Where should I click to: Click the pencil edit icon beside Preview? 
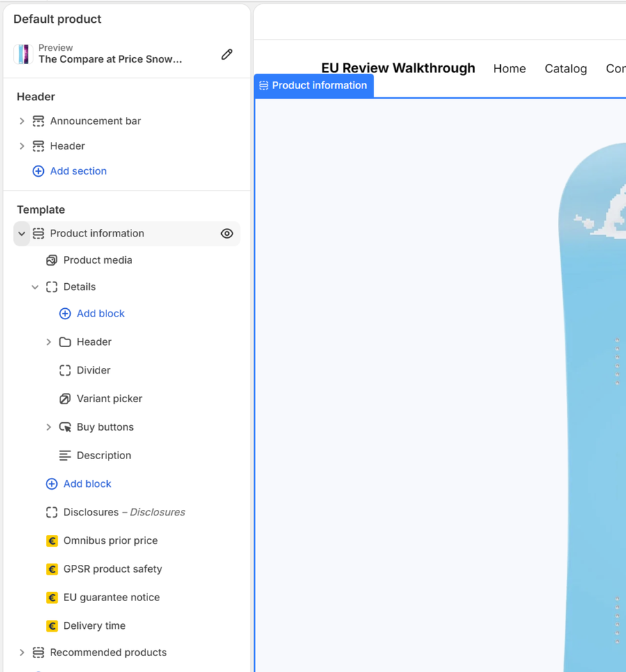(227, 54)
